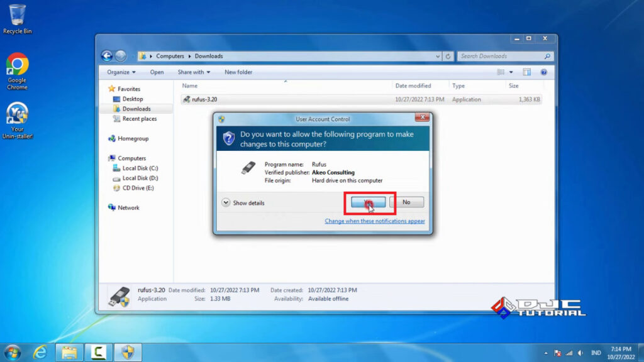Open Windows Explorer from the taskbar
This screenshot has height=362, width=644.
[x=68, y=353]
